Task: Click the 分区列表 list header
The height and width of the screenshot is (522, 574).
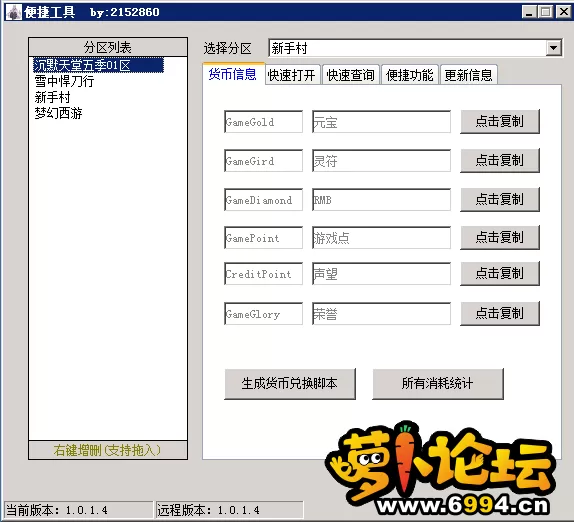Action: pyautogui.click(x=108, y=47)
